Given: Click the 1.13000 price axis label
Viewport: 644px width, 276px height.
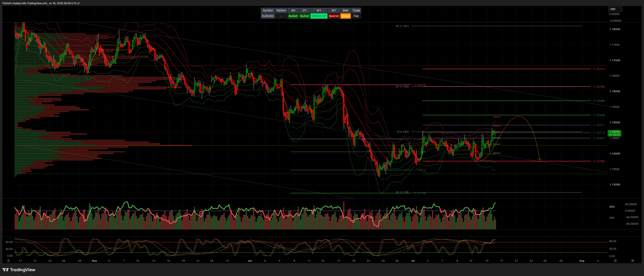Looking at the screenshot, I should pos(614,185).
